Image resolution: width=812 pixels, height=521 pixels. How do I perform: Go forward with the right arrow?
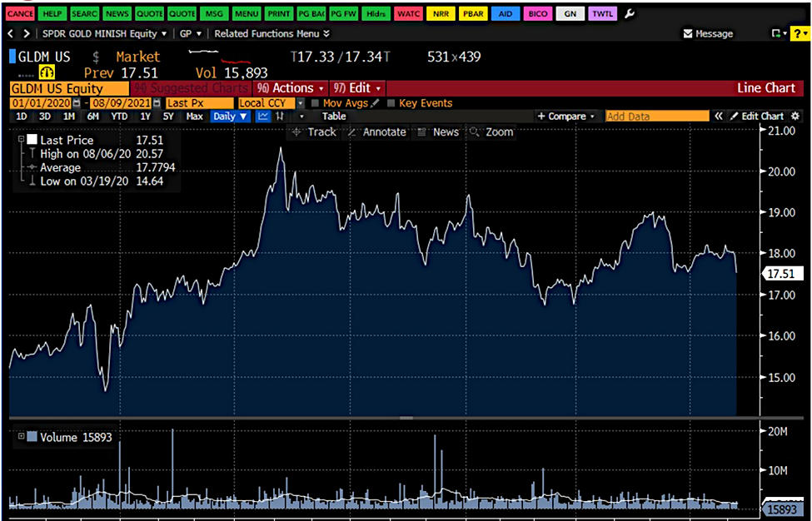(27, 33)
